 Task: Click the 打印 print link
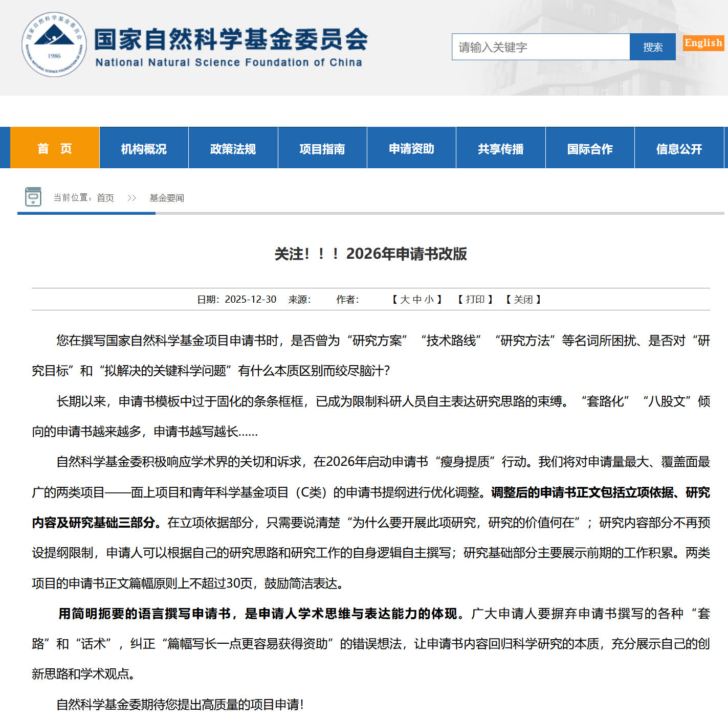(x=475, y=300)
